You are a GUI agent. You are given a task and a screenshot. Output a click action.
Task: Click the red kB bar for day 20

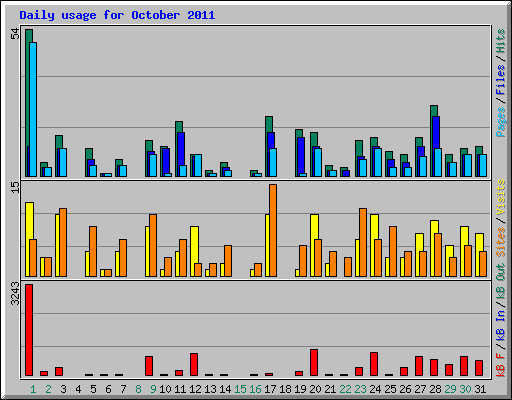[x=314, y=363]
